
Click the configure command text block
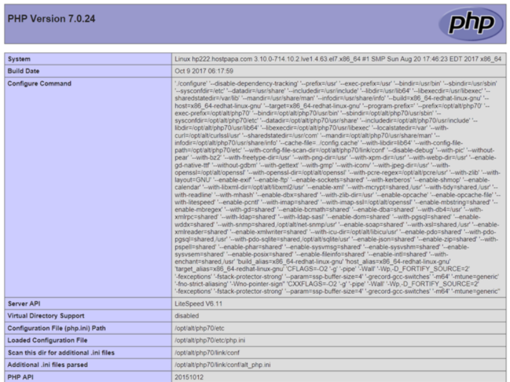pos(337,187)
